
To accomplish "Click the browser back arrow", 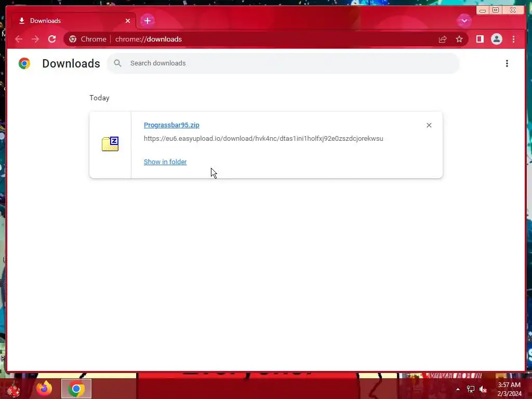I will click(19, 39).
